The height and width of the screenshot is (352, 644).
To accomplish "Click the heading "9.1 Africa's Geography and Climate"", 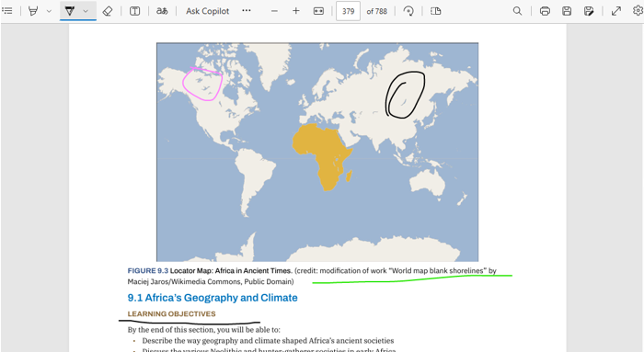I will click(213, 298).
